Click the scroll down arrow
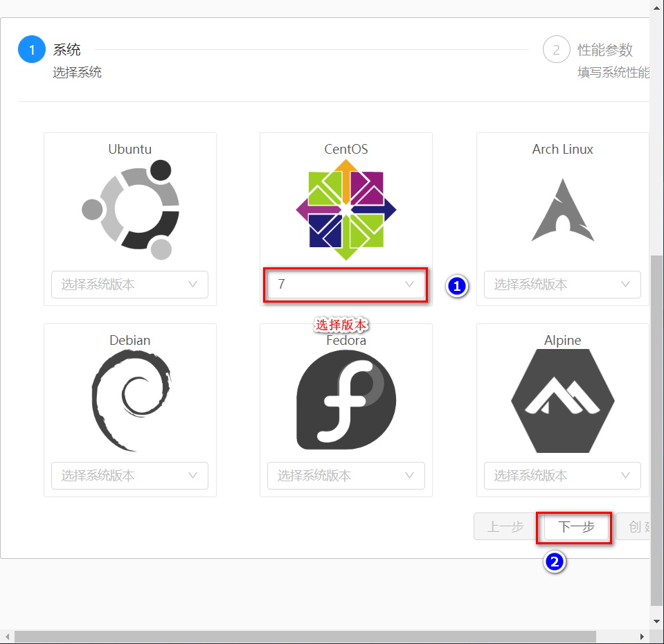 pos(657,621)
